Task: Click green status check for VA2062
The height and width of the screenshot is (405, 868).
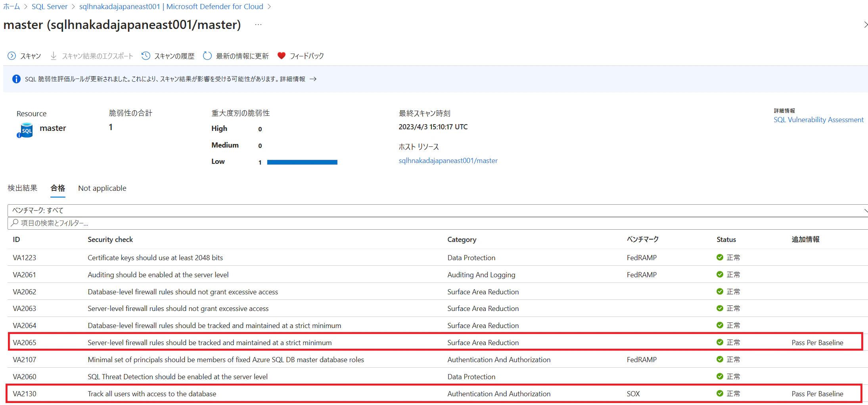Action: pyautogui.click(x=720, y=292)
